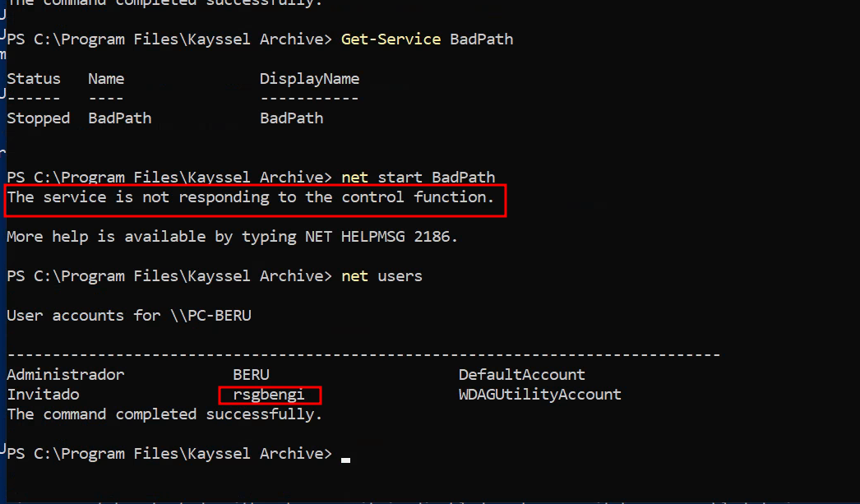
Task: Click the service error message in red box
Action: (251, 197)
